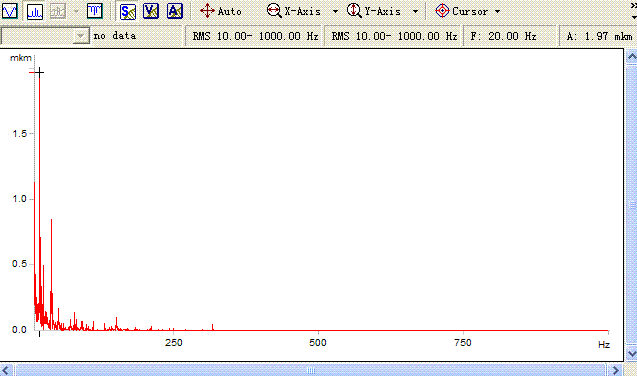Click the horizontal scrollbar thumb below the chart
637x376 pixels.
310,370
